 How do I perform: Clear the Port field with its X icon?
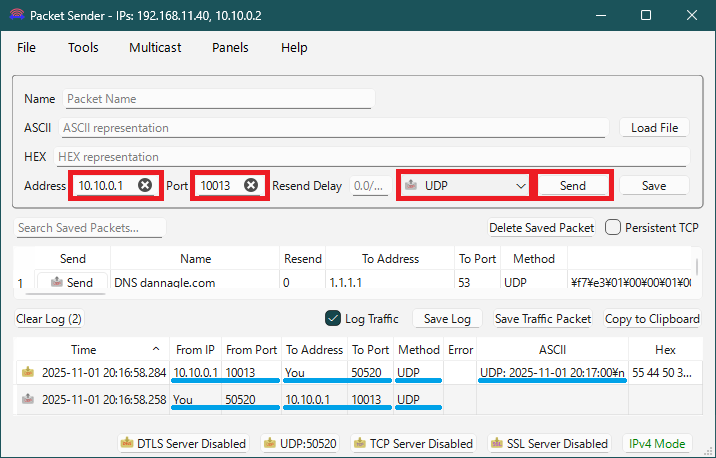[251, 185]
